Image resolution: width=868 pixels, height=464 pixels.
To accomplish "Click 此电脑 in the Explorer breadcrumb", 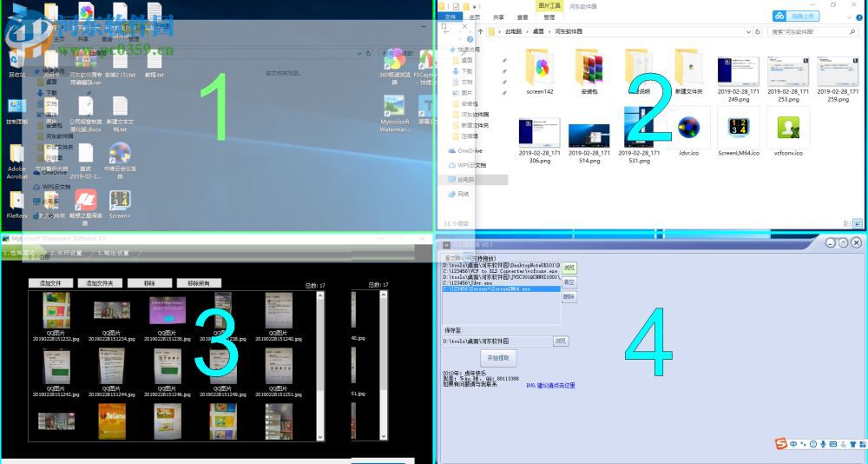I will (513, 31).
